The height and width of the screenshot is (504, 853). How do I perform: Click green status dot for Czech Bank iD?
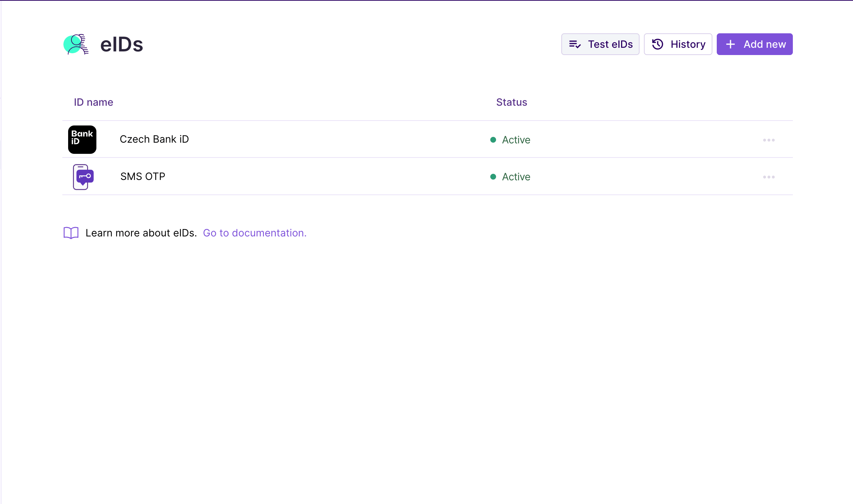tap(493, 140)
